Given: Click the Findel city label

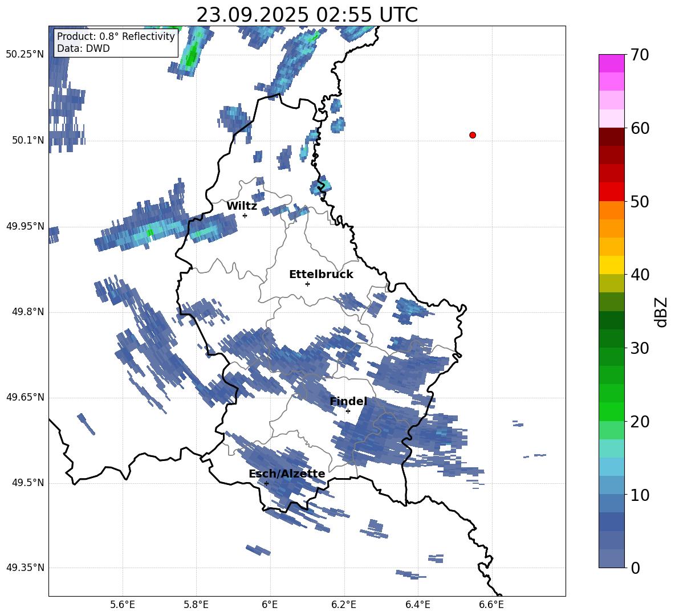Looking at the screenshot, I should [348, 401].
